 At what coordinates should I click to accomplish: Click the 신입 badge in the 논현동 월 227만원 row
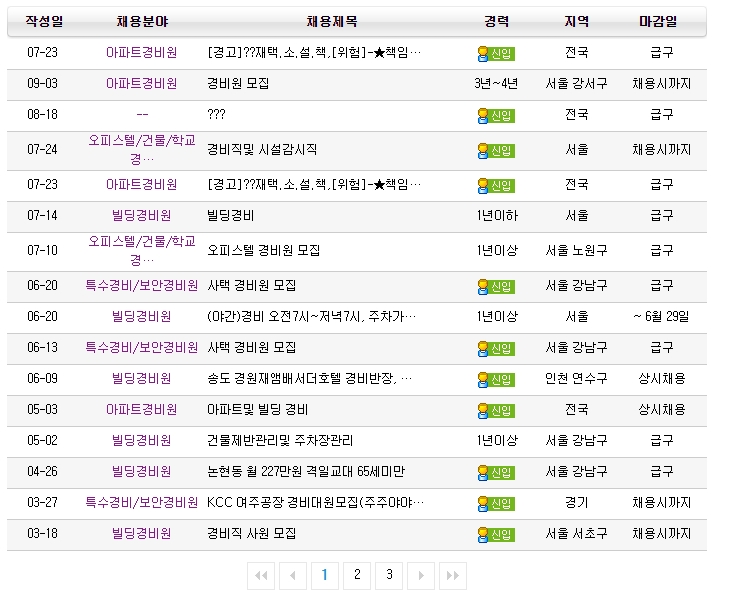tap(496, 472)
